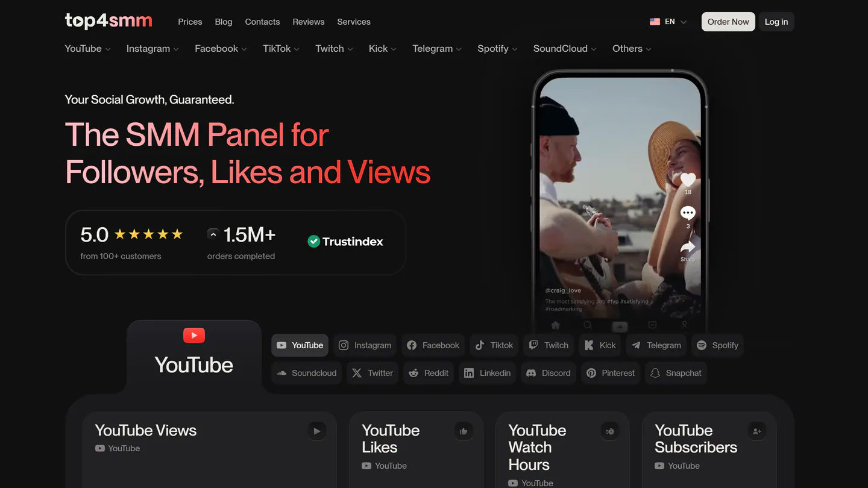868x488 pixels.
Task: Open the Twitter platform tab
Action: tap(373, 373)
